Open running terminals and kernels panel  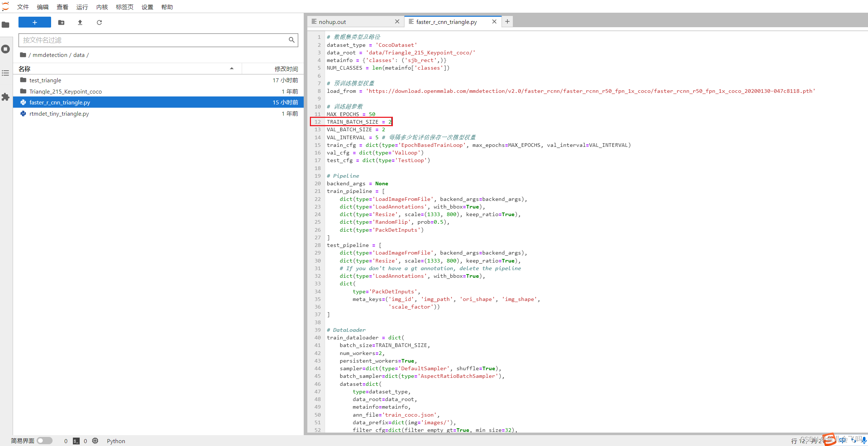point(5,49)
